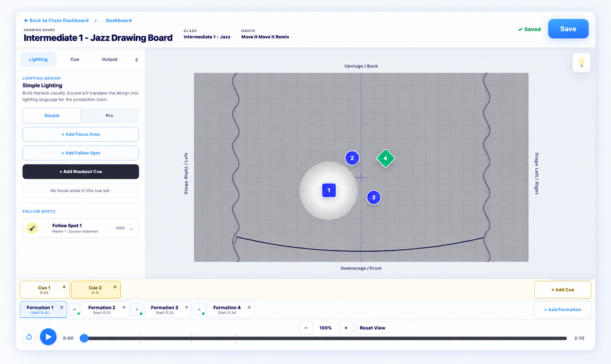Reset the stage view
611x364 pixels.
[372, 328]
